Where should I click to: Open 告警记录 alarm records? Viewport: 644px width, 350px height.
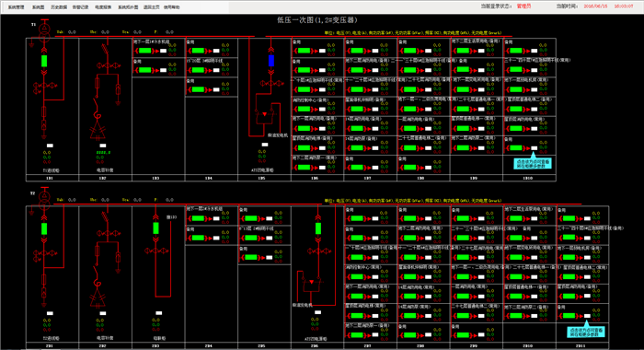(x=81, y=7)
